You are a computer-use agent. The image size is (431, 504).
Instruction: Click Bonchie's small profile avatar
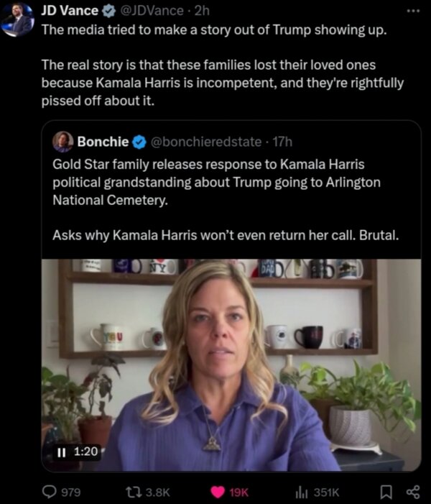point(62,141)
